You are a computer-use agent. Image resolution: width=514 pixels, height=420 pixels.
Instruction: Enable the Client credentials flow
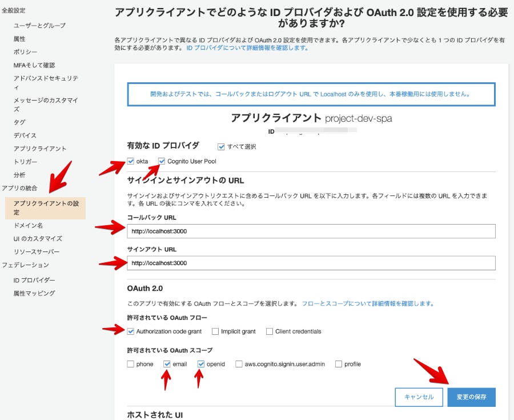[x=268, y=331]
